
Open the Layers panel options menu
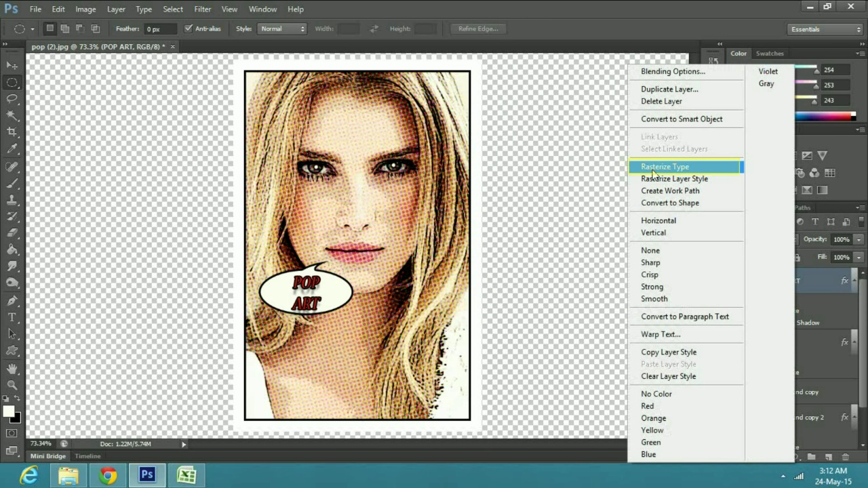coord(861,207)
